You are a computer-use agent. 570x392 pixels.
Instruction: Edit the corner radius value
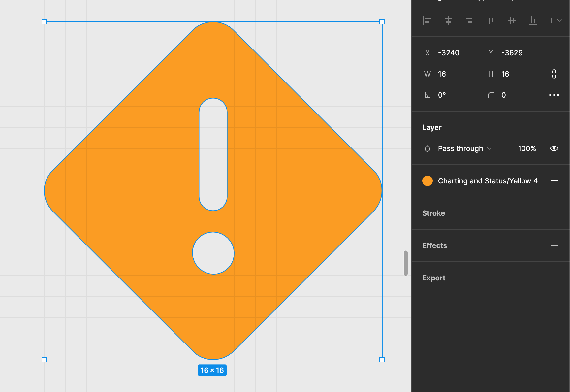tap(504, 95)
